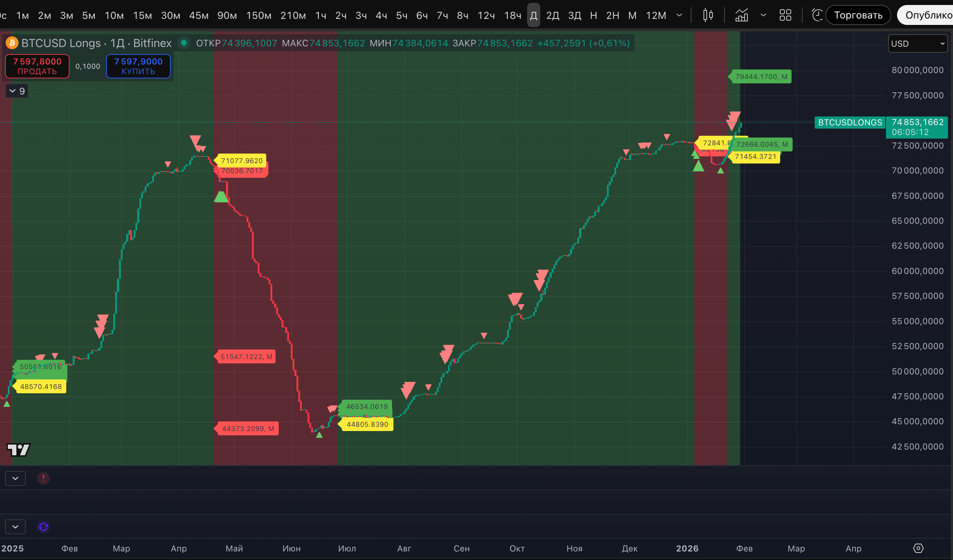
Task: Open the candlestick chart type selector
Action: point(708,15)
